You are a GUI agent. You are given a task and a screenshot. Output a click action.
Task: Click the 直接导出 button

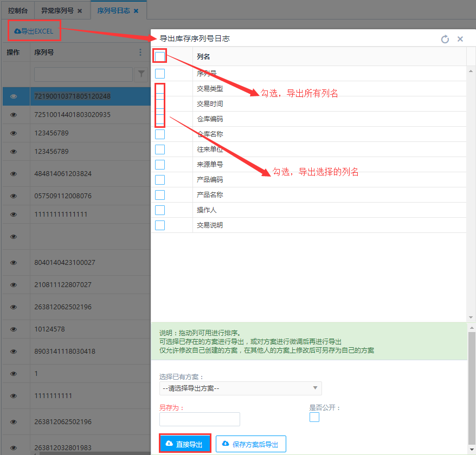tap(184, 444)
